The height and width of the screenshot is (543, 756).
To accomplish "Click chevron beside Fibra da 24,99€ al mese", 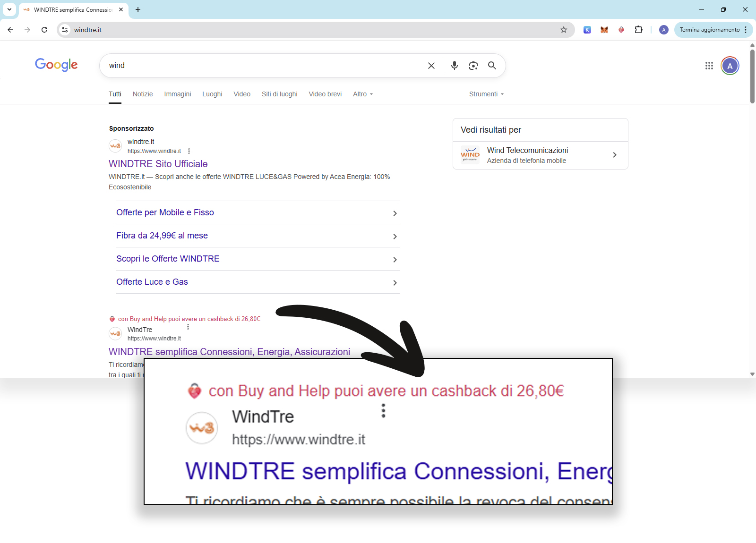I will tap(395, 237).
